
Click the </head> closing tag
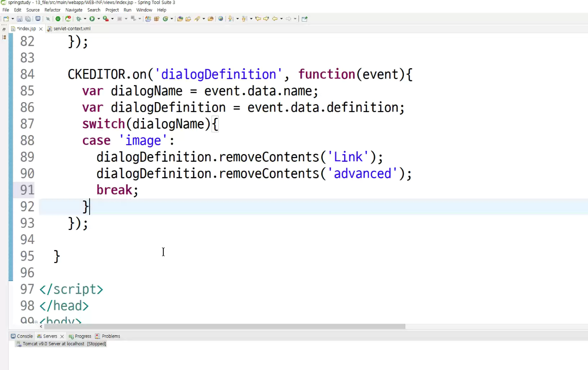coord(64,306)
